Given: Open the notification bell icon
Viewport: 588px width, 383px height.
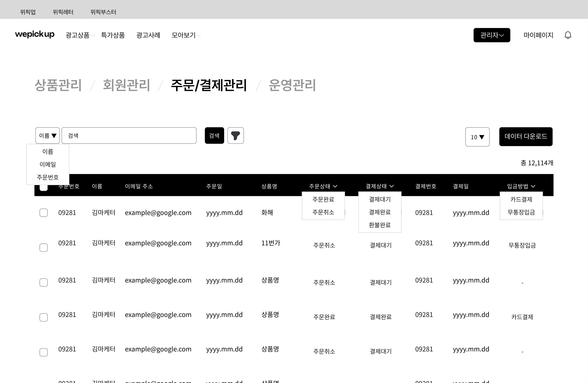Looking at the screenshot, I should click(568, 35).
